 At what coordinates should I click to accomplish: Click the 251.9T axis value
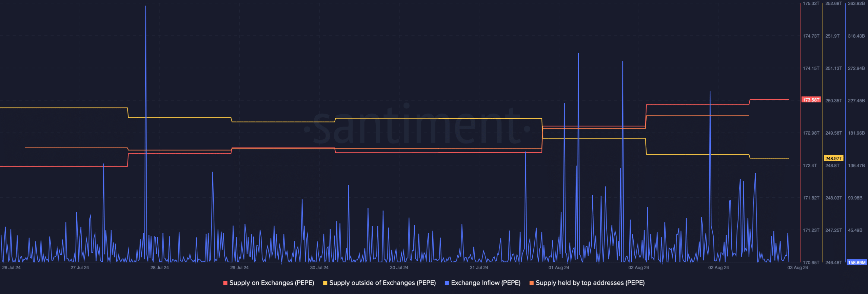click(832, 36)
